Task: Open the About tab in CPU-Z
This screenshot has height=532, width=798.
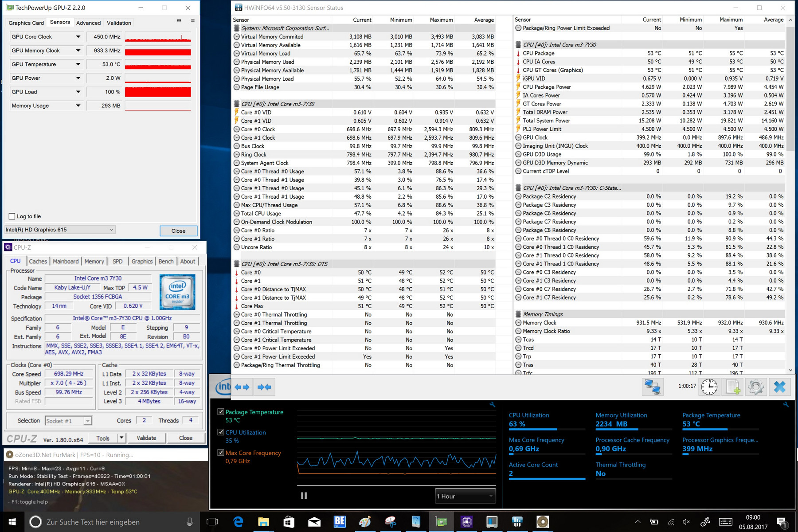Action: 188,262
